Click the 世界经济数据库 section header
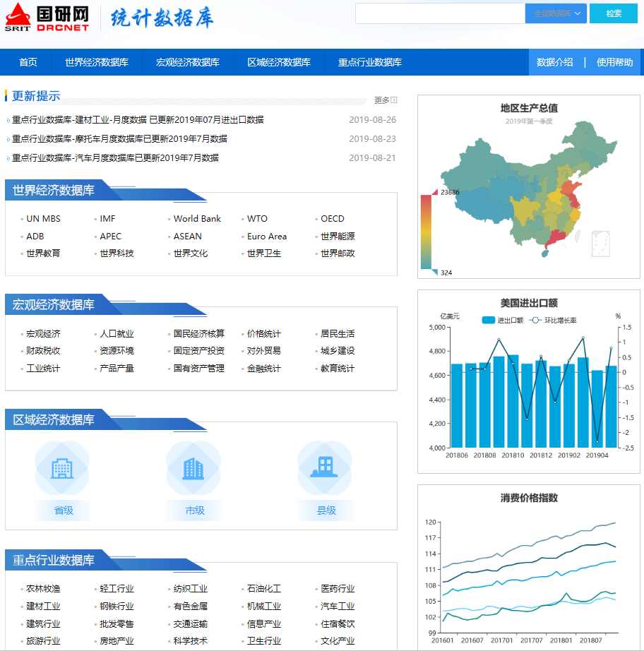Viewport: 644px width, 651px height. [x=54, y=190]
